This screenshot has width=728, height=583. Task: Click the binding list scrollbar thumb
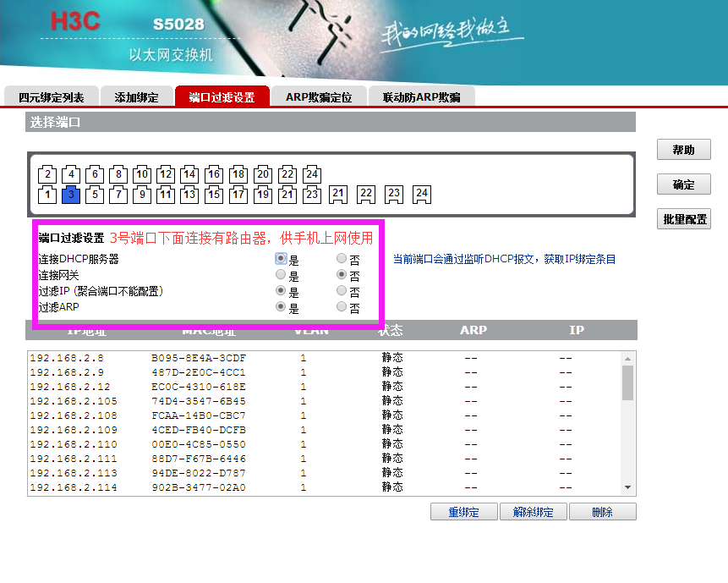pos(627,382)
